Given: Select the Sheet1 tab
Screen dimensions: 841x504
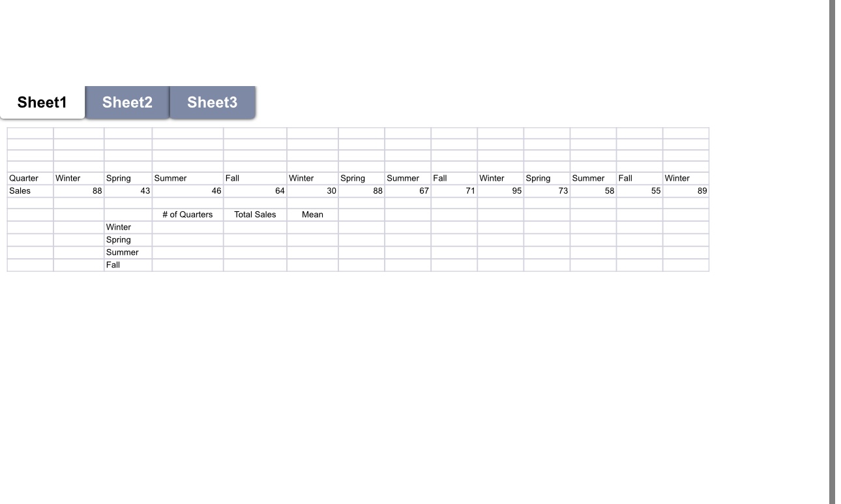Looking at the screenshot, I should 42,102.
